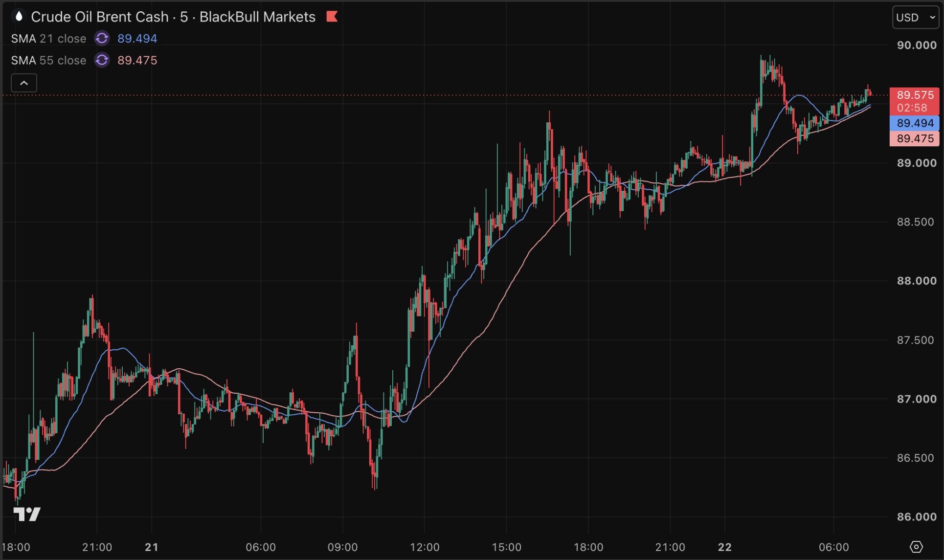
Task: Click the 09:00 time axis label
Action: (342, 547)
